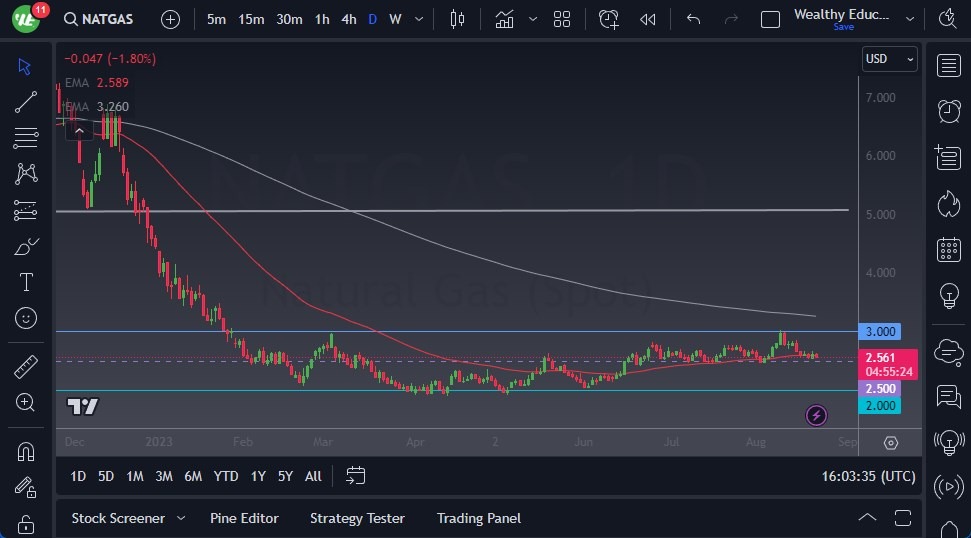Open the Indicators icon in top toolbar

(x=504, y=19)
